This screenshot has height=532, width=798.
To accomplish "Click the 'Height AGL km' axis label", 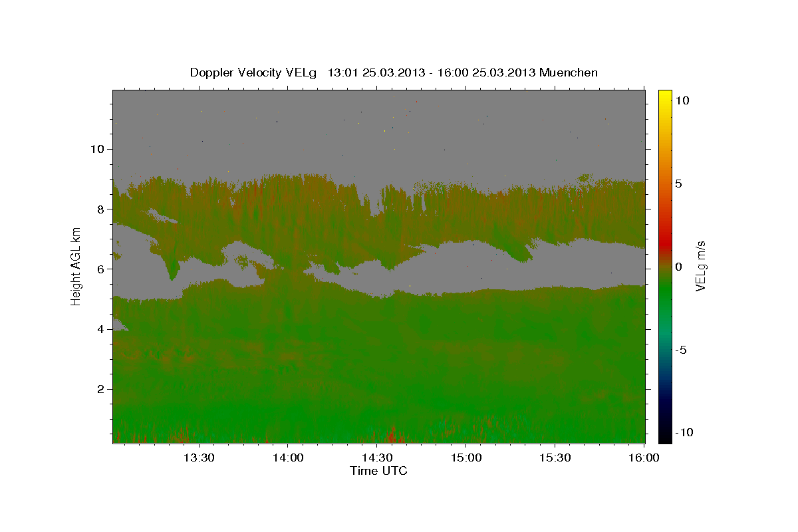I will (76, 266).
